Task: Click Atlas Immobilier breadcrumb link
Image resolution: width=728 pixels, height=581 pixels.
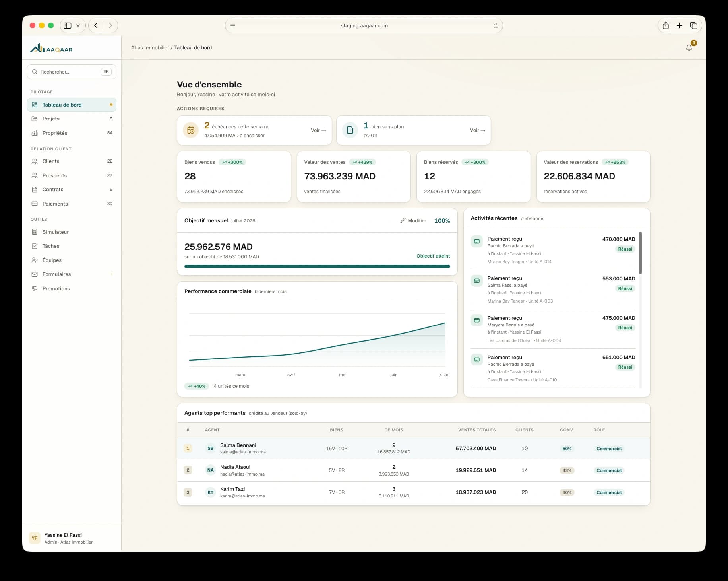Action: point(150,48)
